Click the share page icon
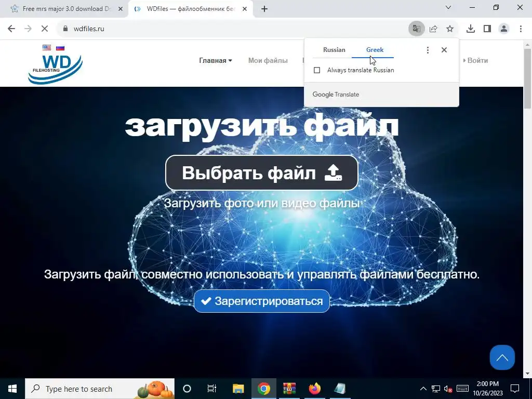 (433, 29)
